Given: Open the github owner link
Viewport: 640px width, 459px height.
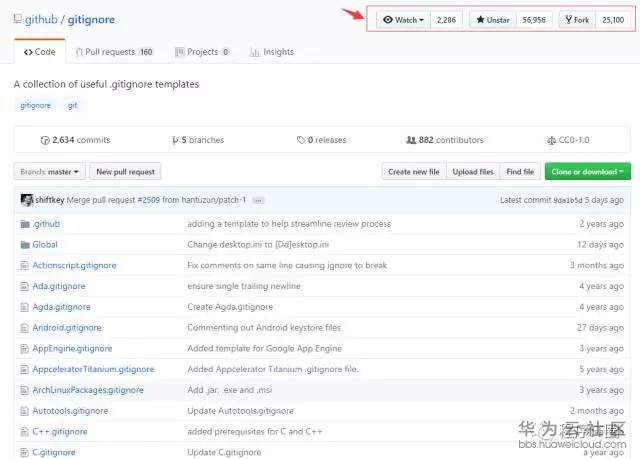Looking at the screenshot, I should coord(41,20).
